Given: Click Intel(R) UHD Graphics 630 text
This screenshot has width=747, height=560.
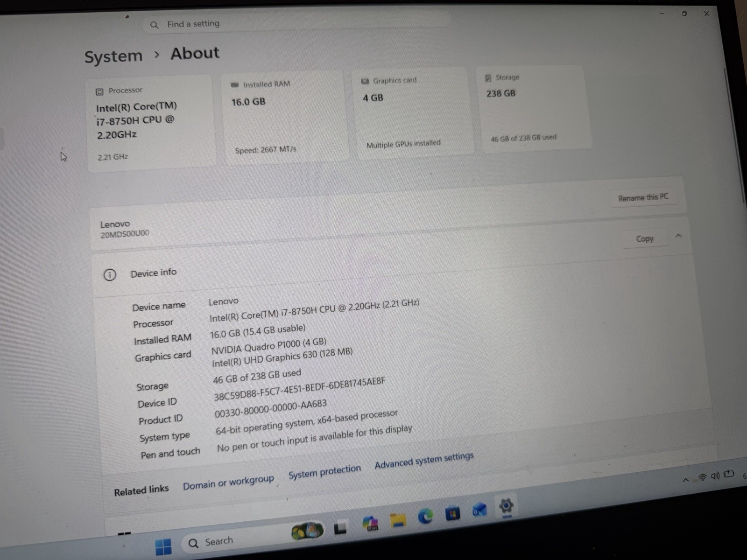Looking at the screenshot, I should pyautogui.click(x=282, y=357).
